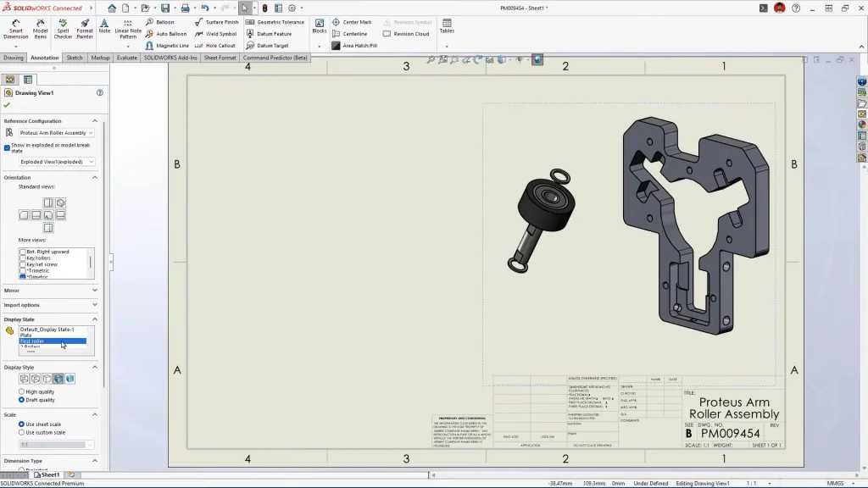The image size is (868, 488).
Task: Insert a Note annotation
Action: [104, 26]
